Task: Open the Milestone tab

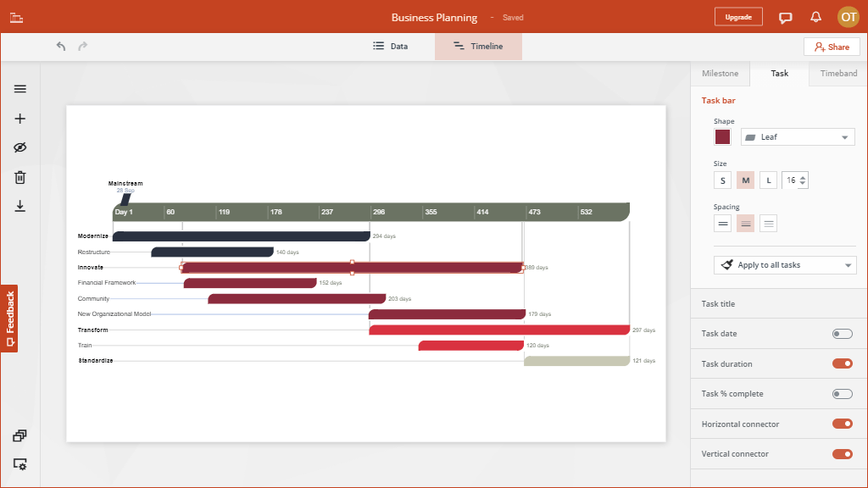Action: [x=720, y=74]
